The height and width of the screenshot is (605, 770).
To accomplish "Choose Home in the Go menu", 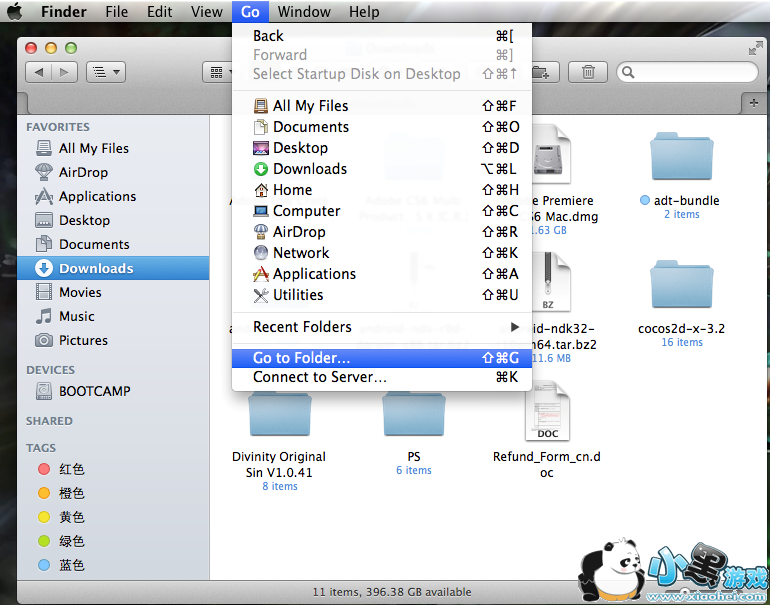I will click(x=382, y=190).
